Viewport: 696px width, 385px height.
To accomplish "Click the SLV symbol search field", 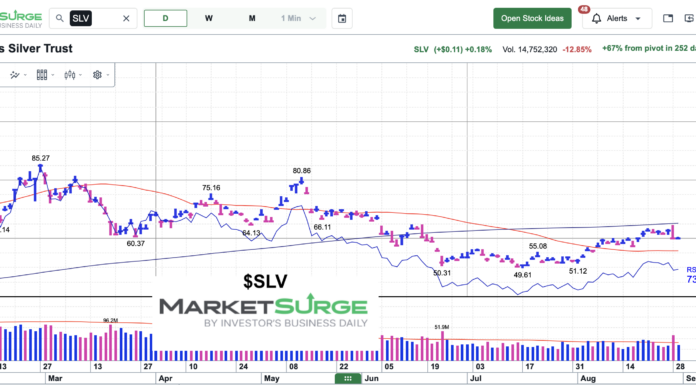I will coord(93,19).
